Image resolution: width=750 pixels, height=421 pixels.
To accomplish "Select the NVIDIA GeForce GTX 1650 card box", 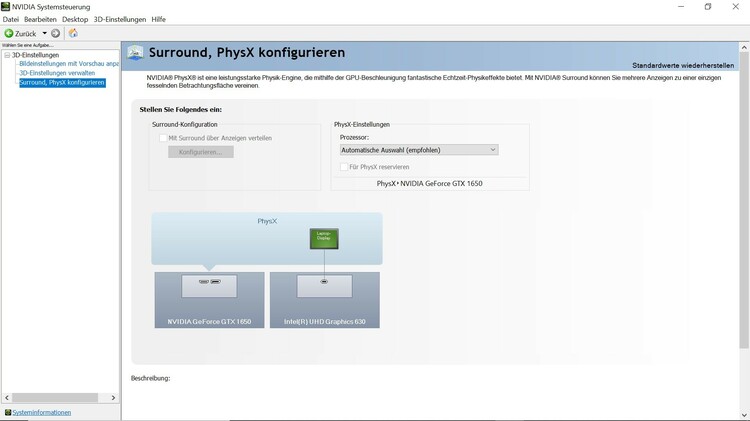I will tap(209, 300).
